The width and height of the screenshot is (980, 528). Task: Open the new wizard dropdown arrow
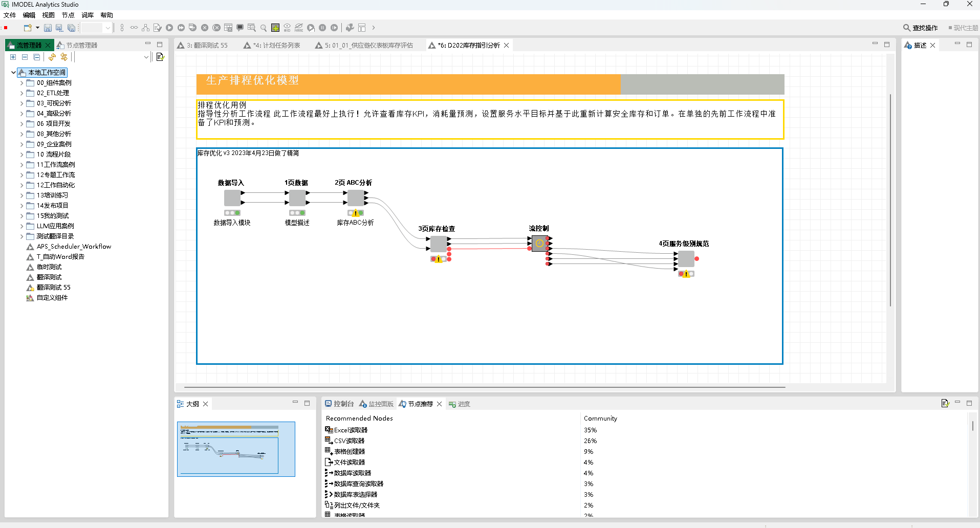click(x=37, y=28)
